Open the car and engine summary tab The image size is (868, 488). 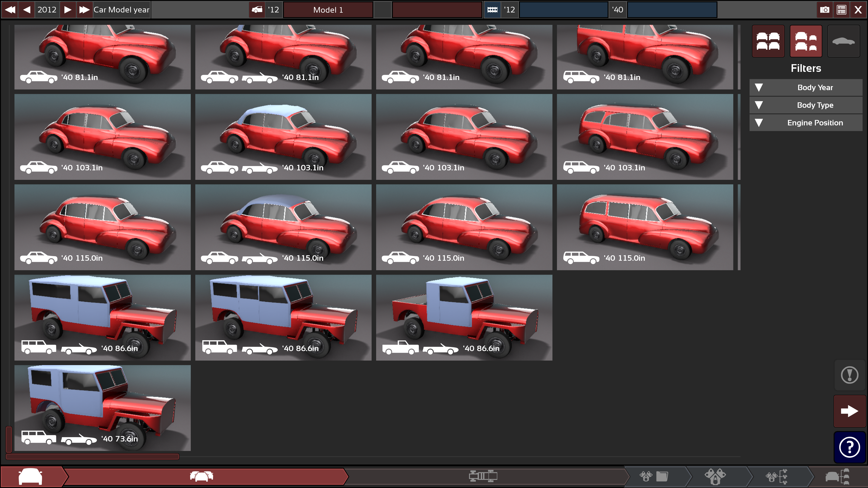pyautogui.click(x=838, y=476)
